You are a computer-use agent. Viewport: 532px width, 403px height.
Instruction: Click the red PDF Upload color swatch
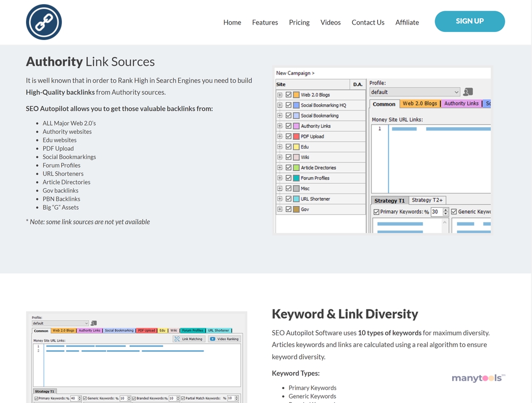point(296,136)
